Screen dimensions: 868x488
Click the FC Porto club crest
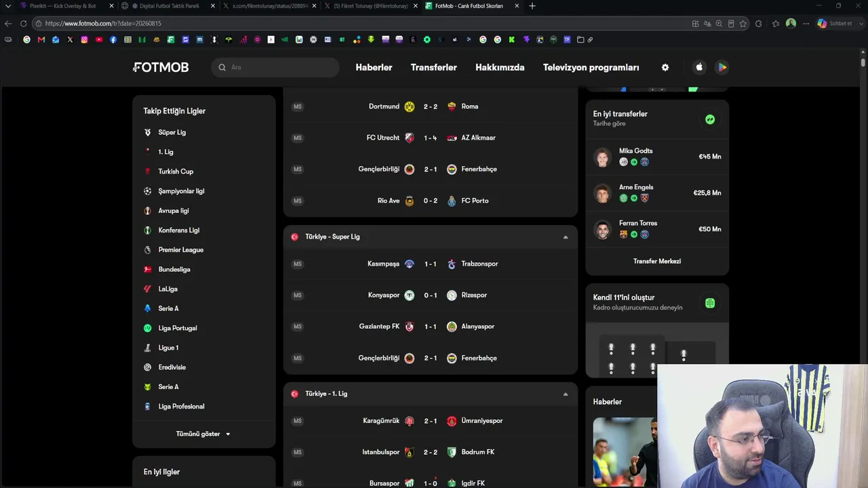(x=452, y=201)
